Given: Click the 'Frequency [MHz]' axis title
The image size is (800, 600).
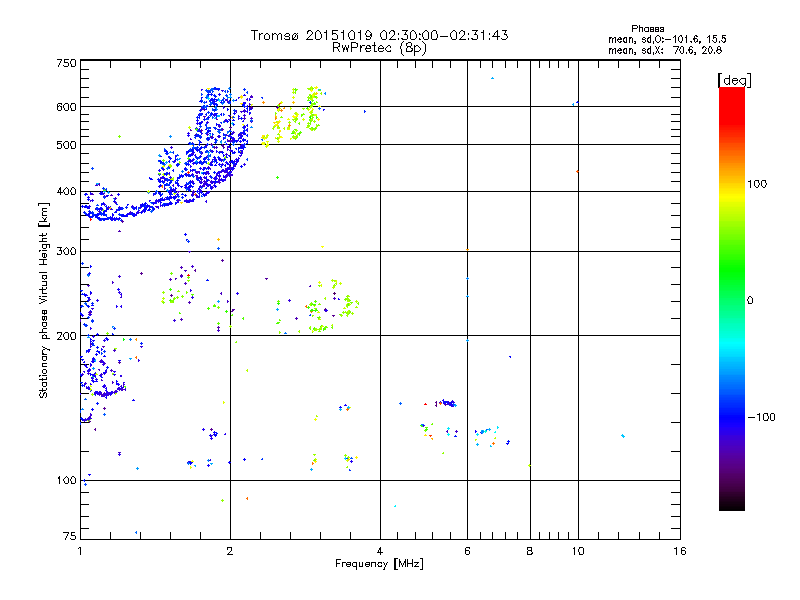Looking at the screenshot, I should coord(379,564).
